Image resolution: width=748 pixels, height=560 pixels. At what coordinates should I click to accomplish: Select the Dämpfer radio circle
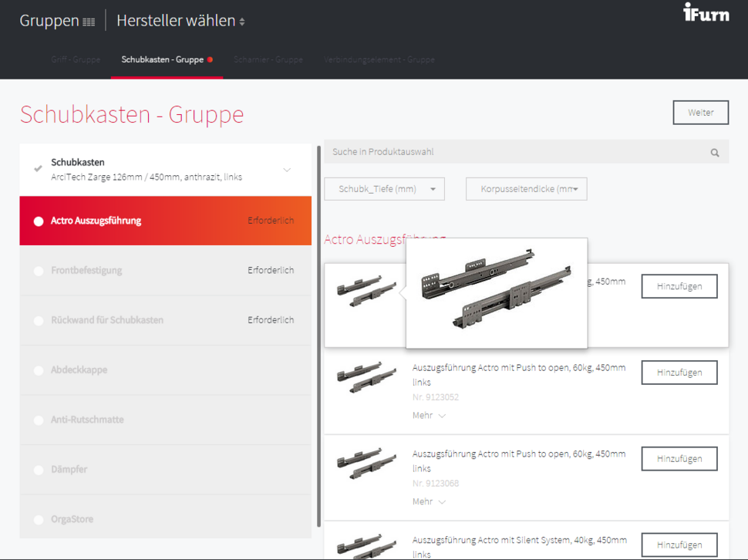(39, 470)
